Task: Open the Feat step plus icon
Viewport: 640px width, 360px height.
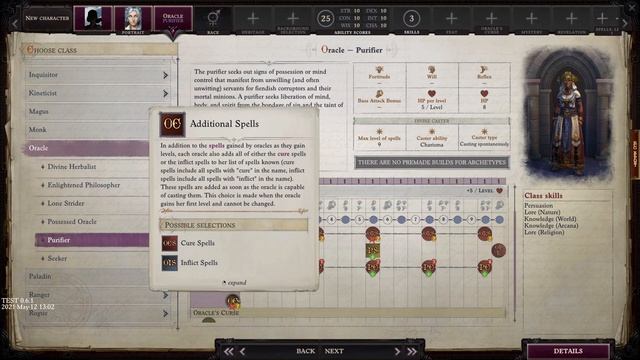Action: tap(451, 18)
